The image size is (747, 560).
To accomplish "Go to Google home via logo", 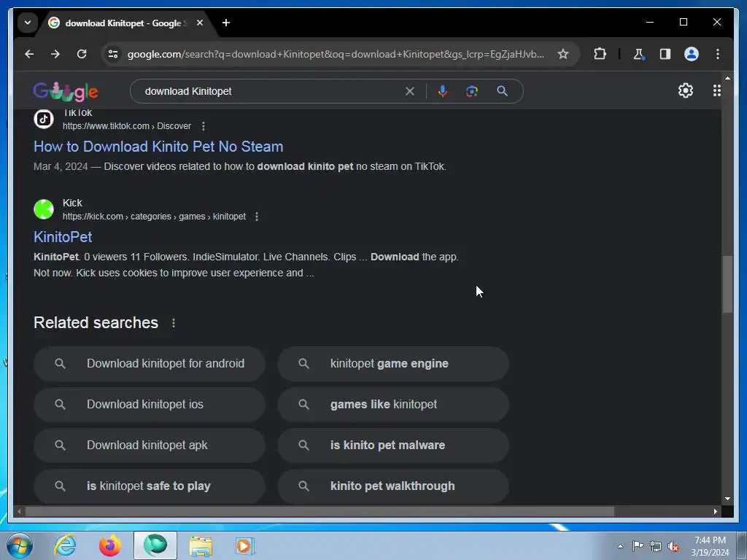I will click(x=66, y=91).
